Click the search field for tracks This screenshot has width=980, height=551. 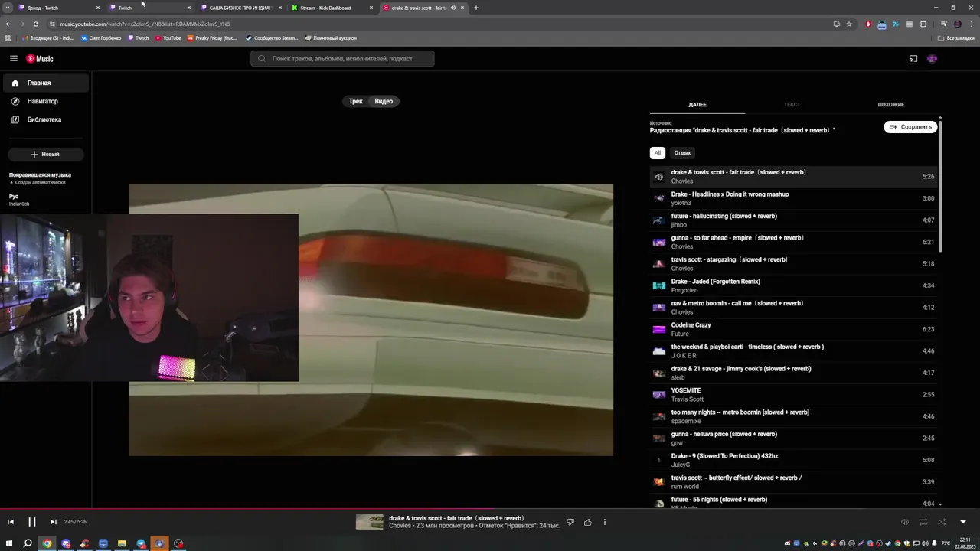(342, 58)
